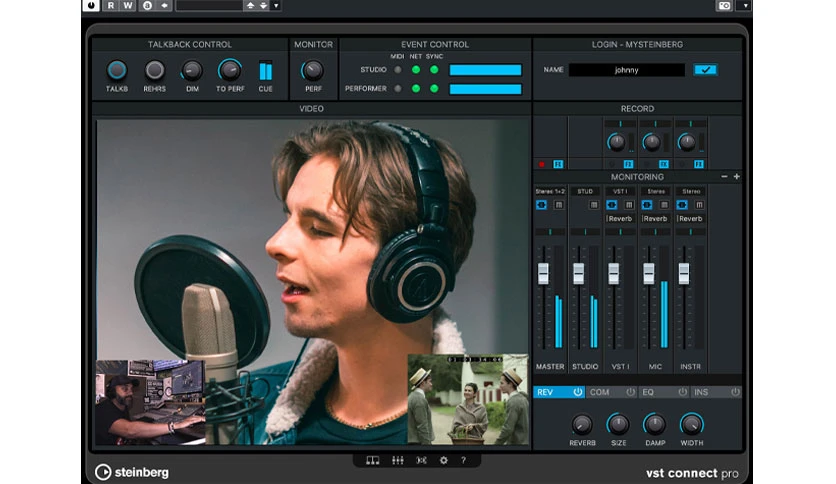Viewport: 836px width, 484px height.
Task: Click the PERFORMER NET indicator light
Action: coord(416,88)
